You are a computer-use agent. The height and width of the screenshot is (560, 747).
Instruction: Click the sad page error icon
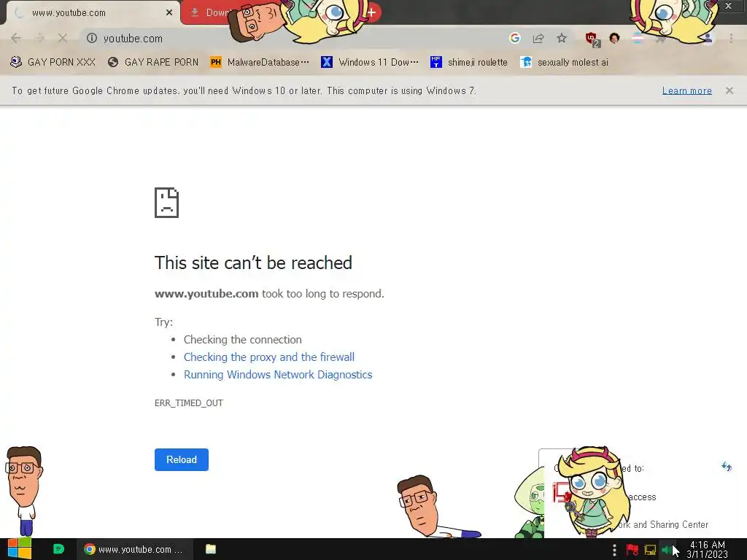point(166,203)
